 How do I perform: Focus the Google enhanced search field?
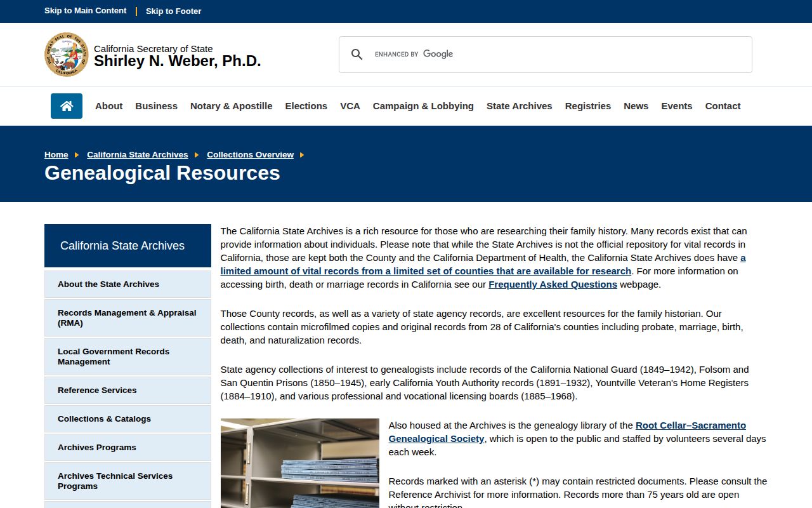tap(558, 55)
